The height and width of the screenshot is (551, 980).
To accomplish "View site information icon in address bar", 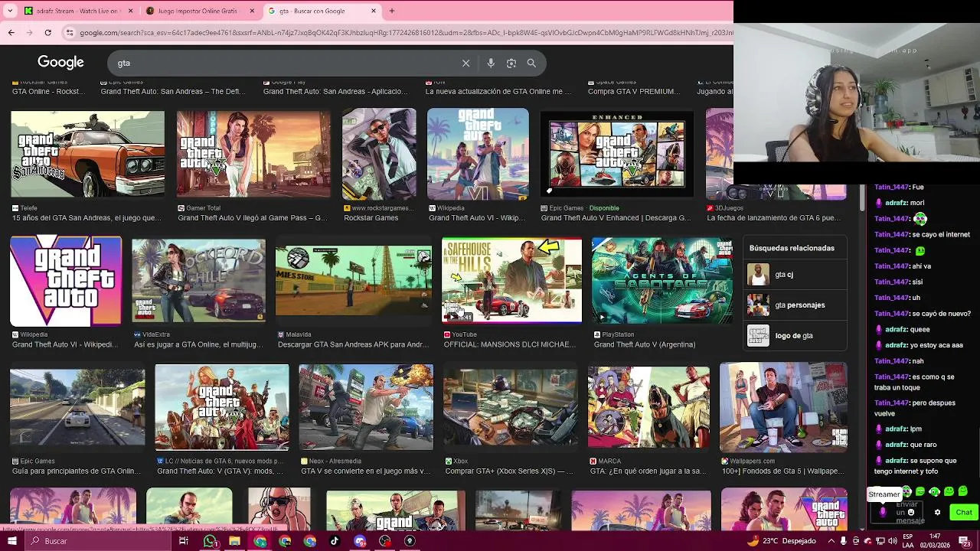I will pyautogui.click(x=70, y=32).
